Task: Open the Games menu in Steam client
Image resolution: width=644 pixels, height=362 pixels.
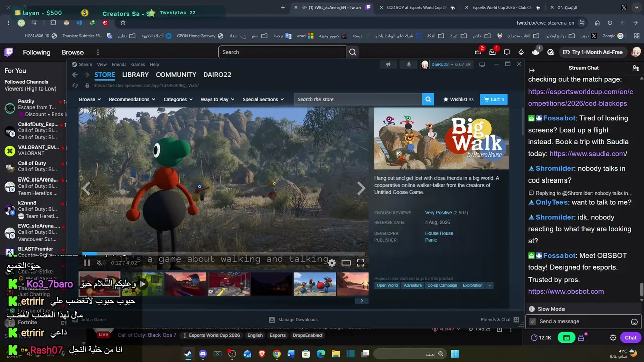Action: pos(138,64)
